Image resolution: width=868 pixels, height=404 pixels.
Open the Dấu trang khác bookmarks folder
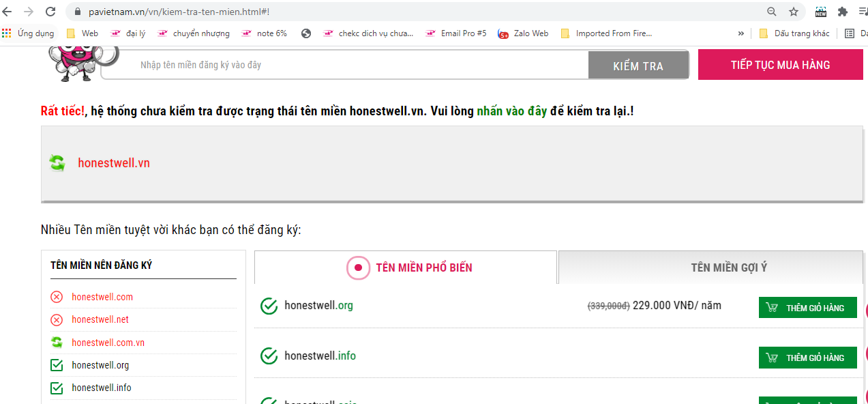click(x=794, y=33)
